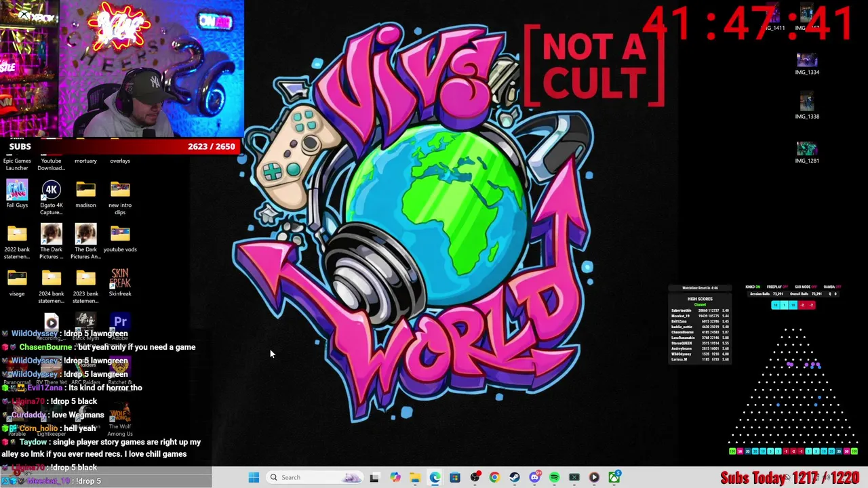Viewport: 868px width, 488px height.
Task: Open the Xbox Game Bar taskbar icon
Action: [574, 477]
